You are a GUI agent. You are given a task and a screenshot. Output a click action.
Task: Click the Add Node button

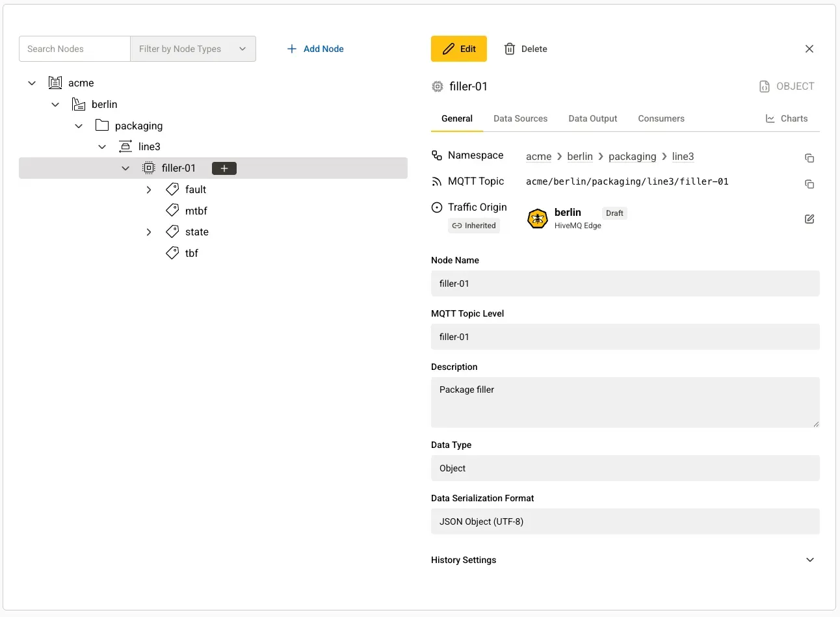tap(315, 49)
